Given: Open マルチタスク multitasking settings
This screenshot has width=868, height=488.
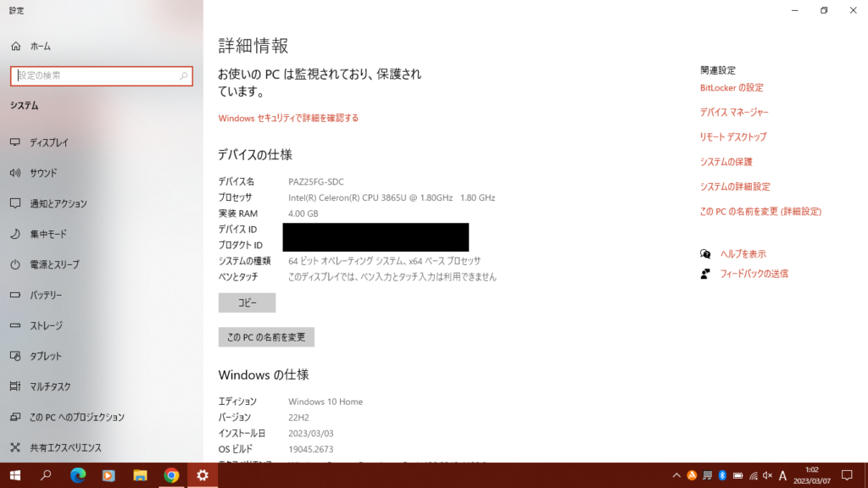Looking at the screenshot, I should click(x=50, y=386).
